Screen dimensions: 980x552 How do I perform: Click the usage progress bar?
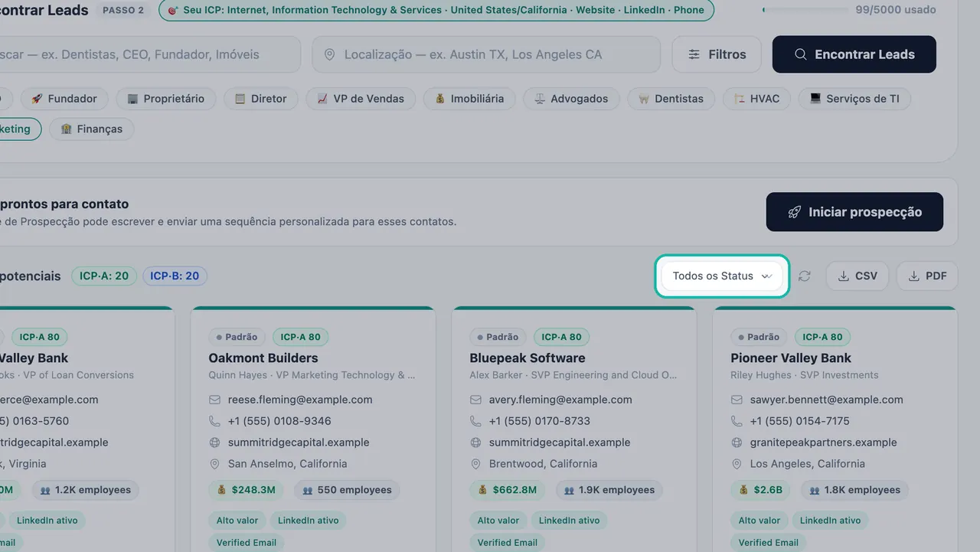coord(805,10)
